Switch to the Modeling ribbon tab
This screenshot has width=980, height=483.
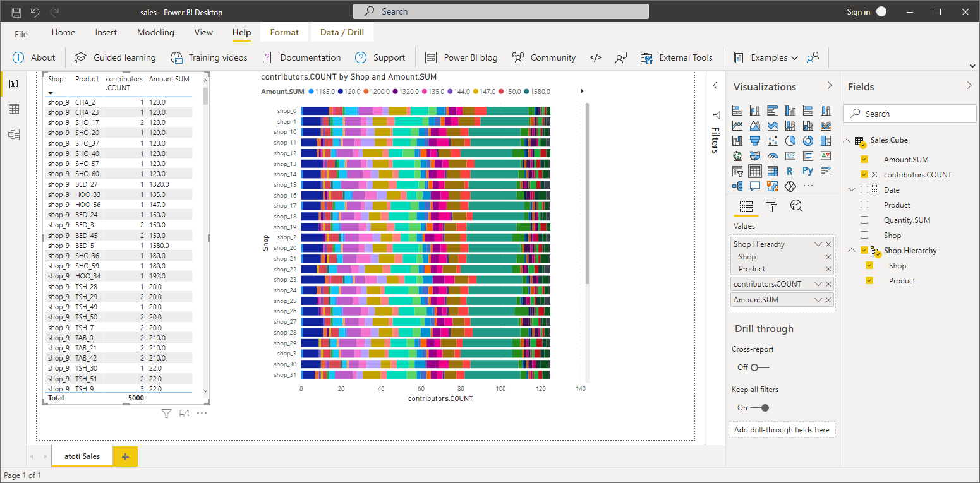click(155, 32)
